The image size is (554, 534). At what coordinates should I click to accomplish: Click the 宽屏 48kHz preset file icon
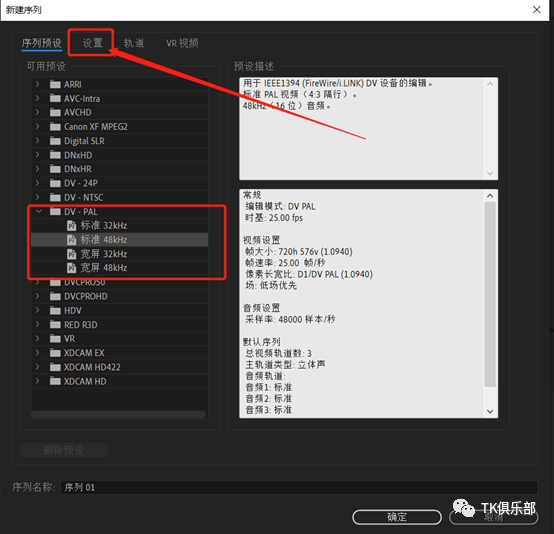click(71, 268)
